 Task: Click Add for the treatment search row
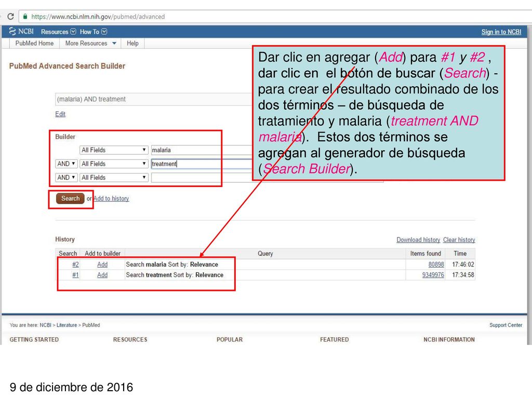(102, 275)
